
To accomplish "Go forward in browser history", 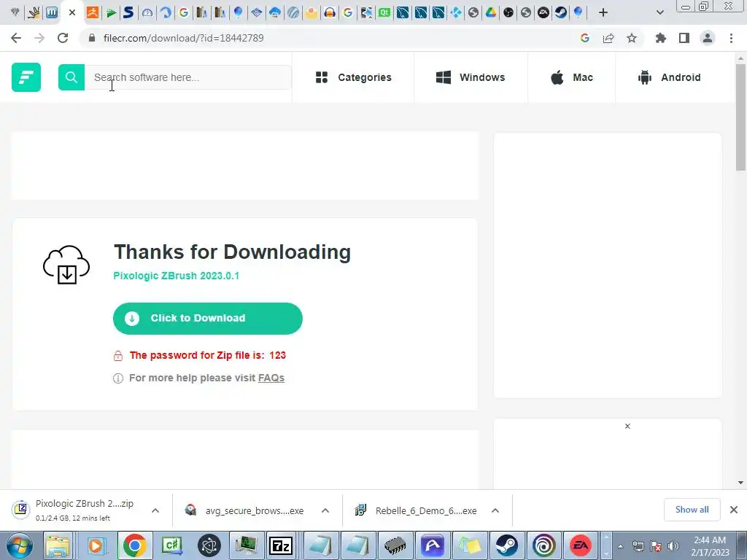I will 39,38.
